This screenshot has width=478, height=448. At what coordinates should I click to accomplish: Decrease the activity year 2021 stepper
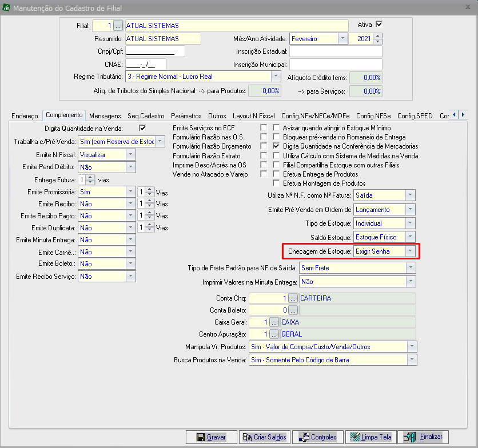[x=378, y=42]
